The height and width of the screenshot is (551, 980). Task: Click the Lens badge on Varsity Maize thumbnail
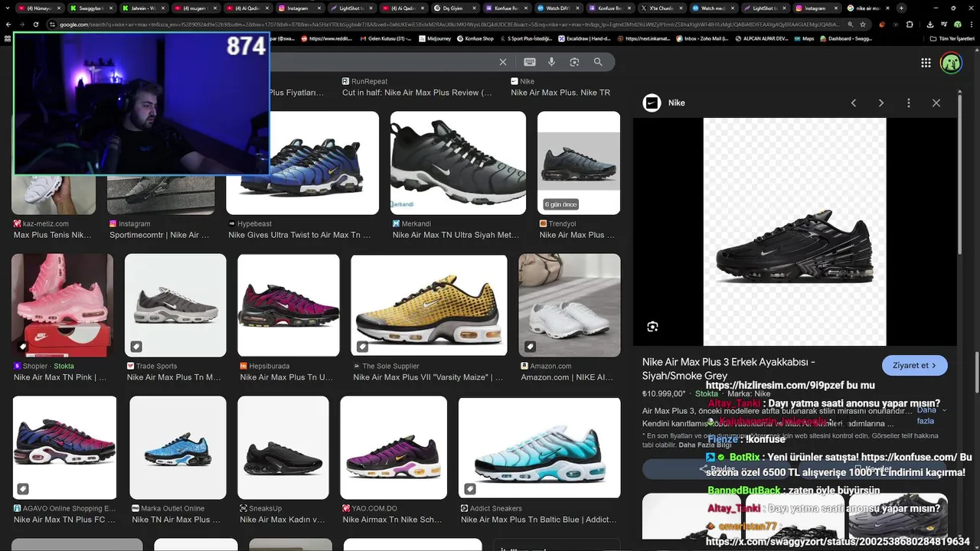[362, 347]
